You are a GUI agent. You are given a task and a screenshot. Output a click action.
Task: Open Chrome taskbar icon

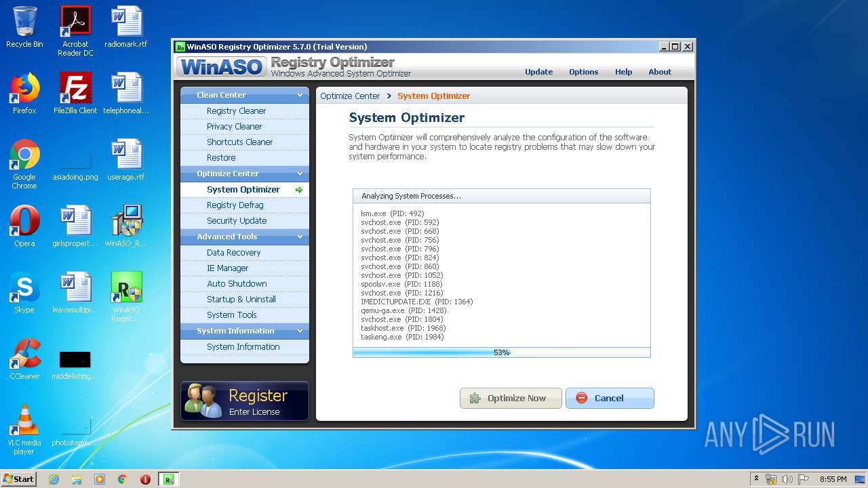[123, 479]
